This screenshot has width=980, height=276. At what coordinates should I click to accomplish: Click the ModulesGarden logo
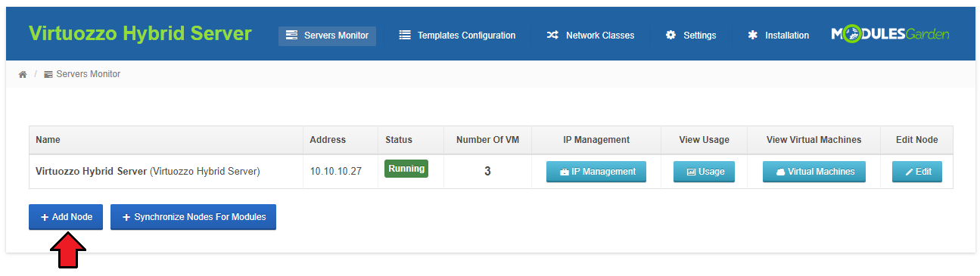point(890,35)
